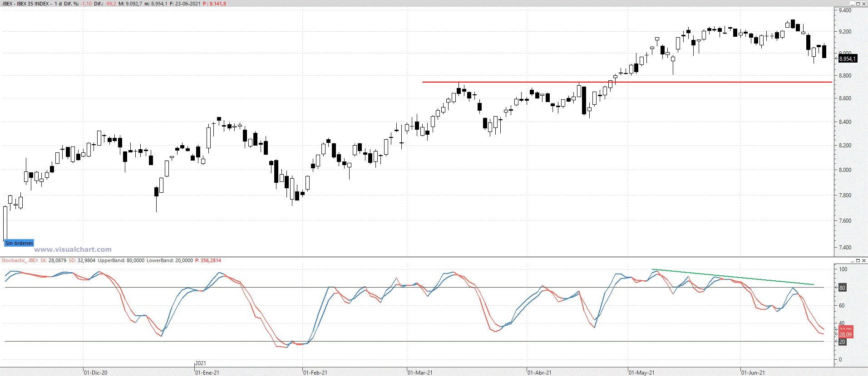Minimize the IBEX 35 price chart pane
Screen dimensions: 868x376
pyautogui.click(x=853, y=4)
